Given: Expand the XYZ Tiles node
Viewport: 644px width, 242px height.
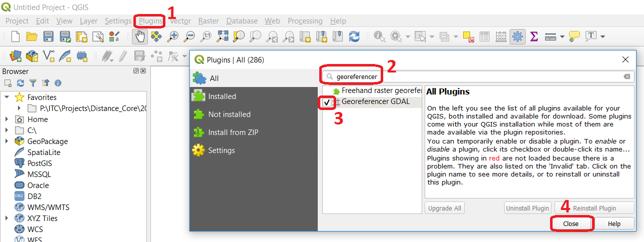Looking at the screenshot, I should 7,218.
